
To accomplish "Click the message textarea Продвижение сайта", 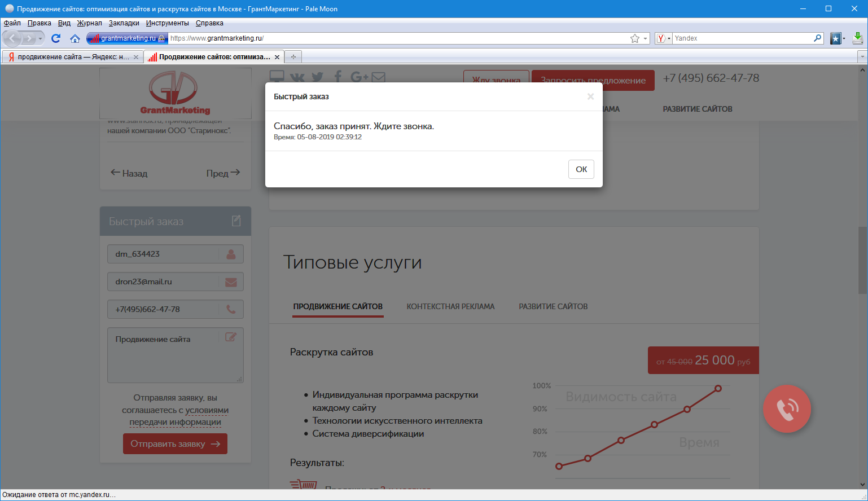I will (x=176, y=355).
